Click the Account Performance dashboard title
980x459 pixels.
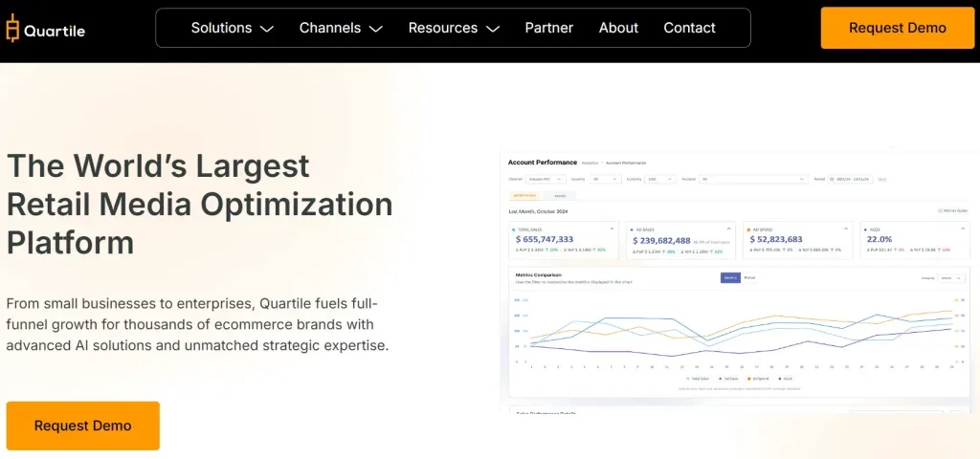pos(543,163)
